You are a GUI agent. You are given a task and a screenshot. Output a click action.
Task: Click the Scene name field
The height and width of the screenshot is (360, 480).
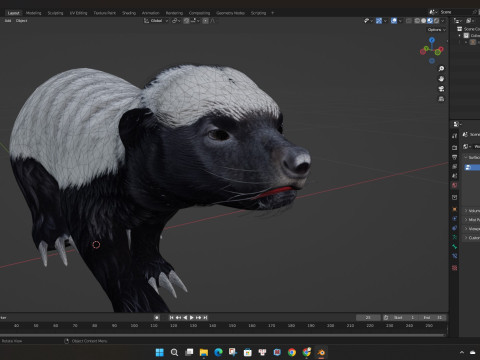coord(455,12)
